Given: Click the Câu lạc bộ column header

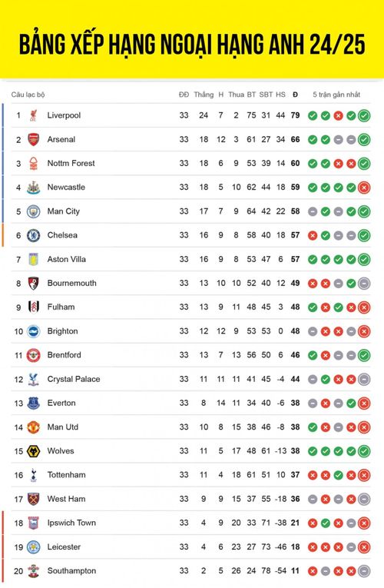Looking at the screenshot, I should tap(28, 95).
